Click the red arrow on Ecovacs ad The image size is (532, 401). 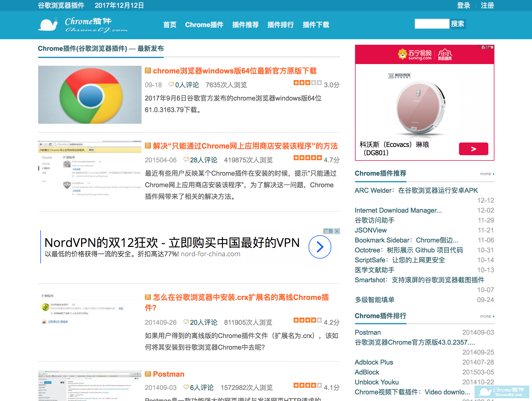point(473,149)
